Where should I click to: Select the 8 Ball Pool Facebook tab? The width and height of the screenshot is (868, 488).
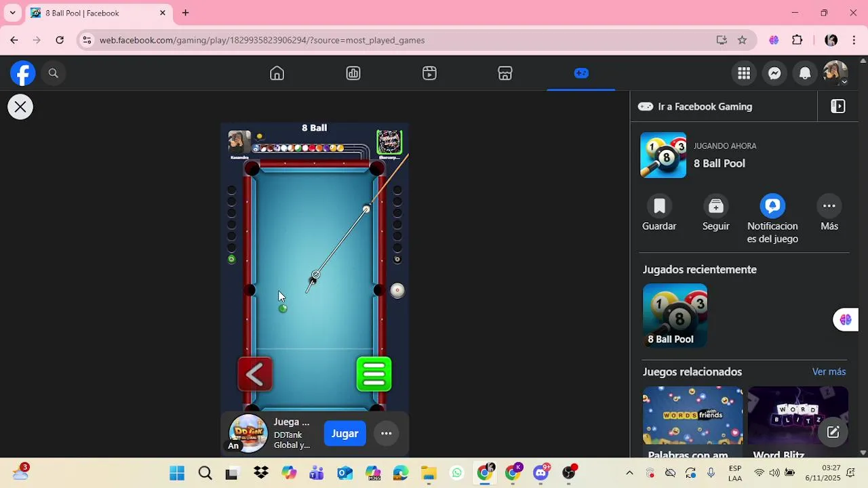coord(99,13)
